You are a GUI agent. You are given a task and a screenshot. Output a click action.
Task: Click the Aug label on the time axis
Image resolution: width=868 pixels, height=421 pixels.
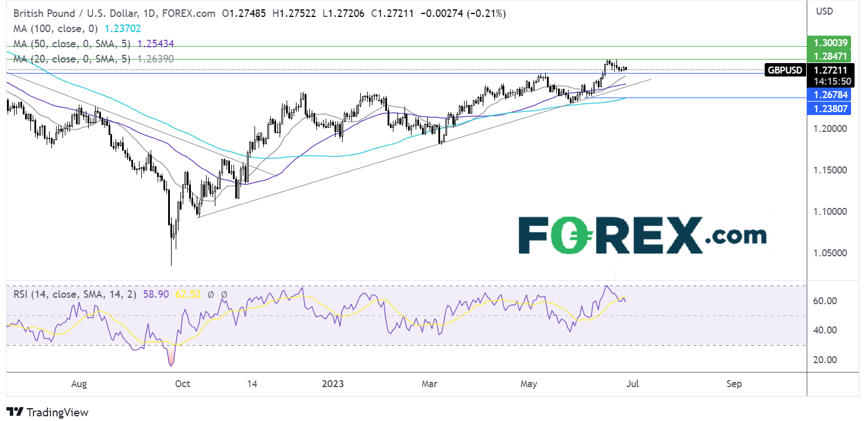[78, 384]
